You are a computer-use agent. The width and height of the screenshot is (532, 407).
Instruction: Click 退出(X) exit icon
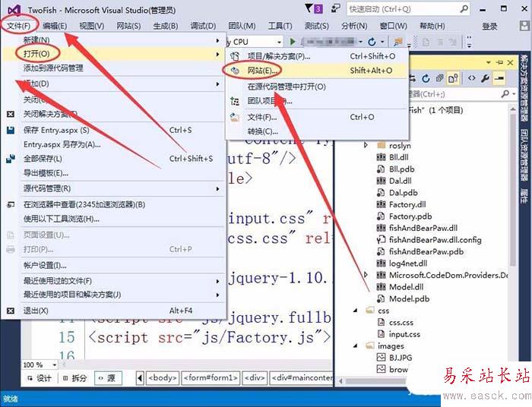click(x=11, y=311)
